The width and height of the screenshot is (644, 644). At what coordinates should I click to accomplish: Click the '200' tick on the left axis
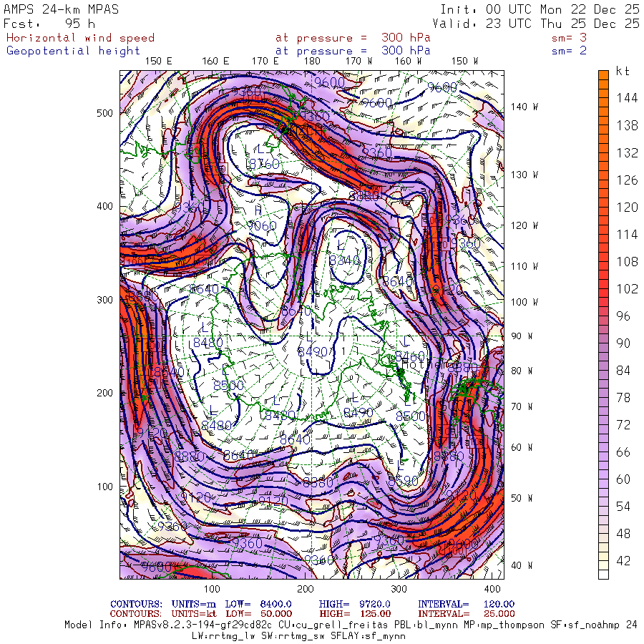[x=104, y=393]
